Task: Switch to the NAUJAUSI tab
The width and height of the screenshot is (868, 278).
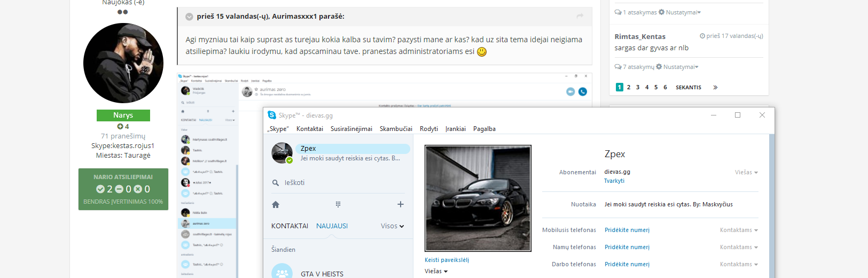Action: point(332,226)
